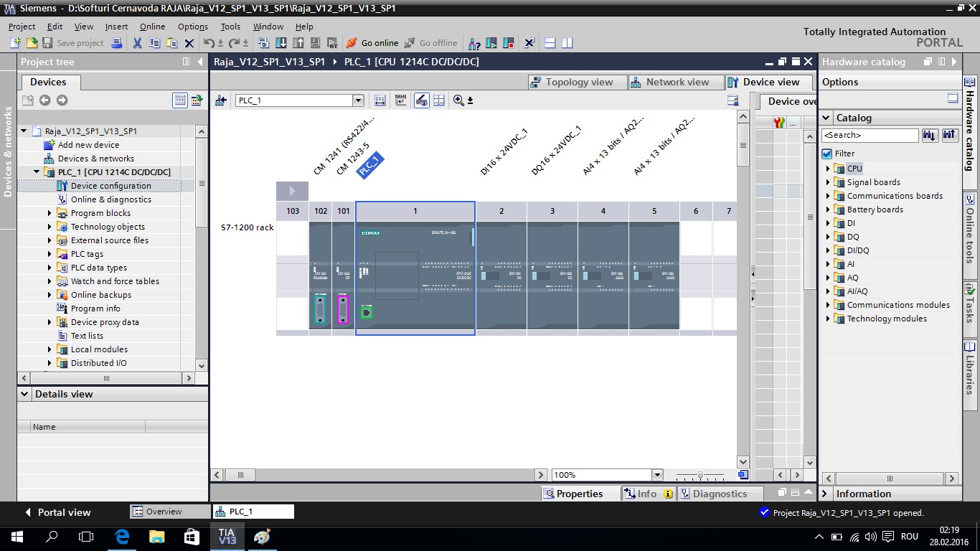Click Go to network view icon
Image resolution: width=980 pixels, height=551 pixels.
221,100
